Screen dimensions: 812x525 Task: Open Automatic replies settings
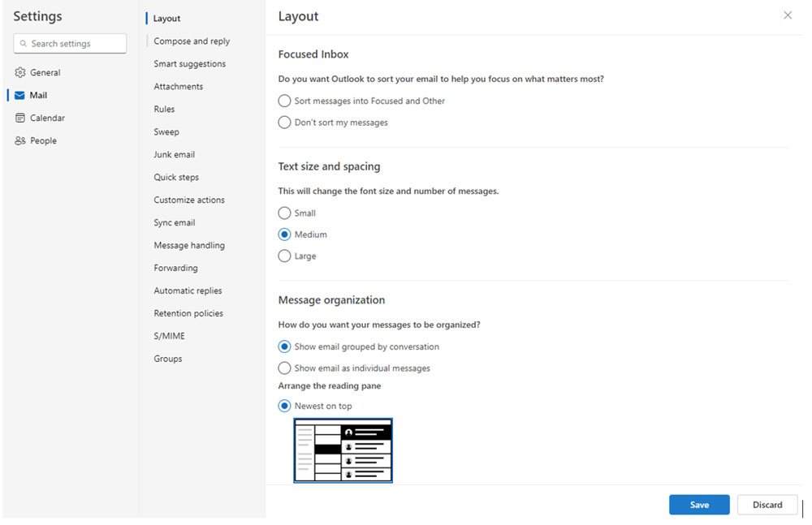point(188,291)
